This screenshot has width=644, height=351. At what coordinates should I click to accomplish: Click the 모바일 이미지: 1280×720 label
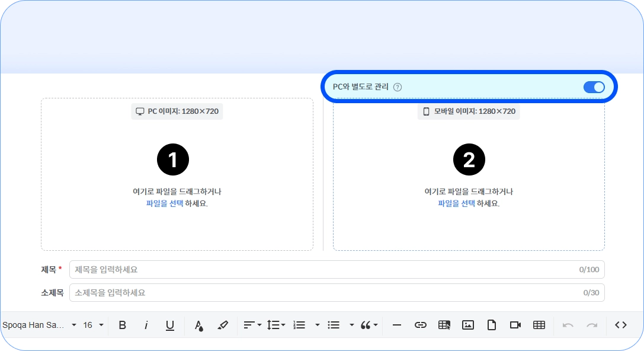(469, 111)
